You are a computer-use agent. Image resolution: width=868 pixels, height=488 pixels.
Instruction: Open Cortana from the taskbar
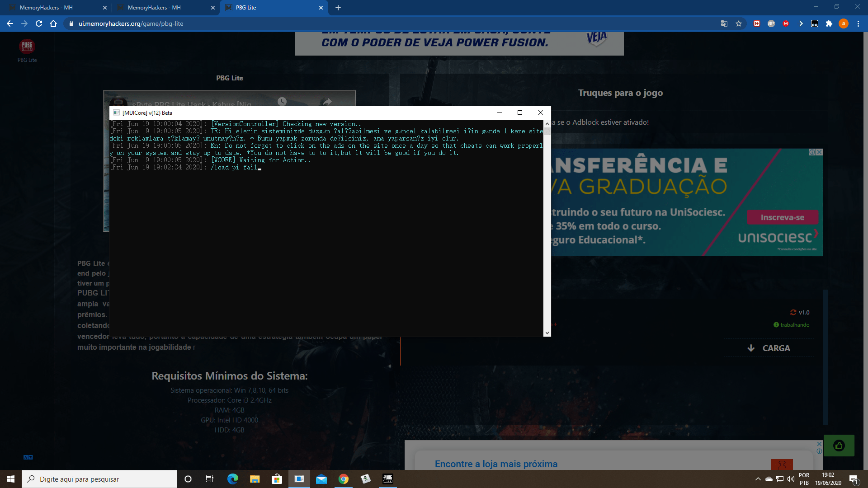coord(188,479)
